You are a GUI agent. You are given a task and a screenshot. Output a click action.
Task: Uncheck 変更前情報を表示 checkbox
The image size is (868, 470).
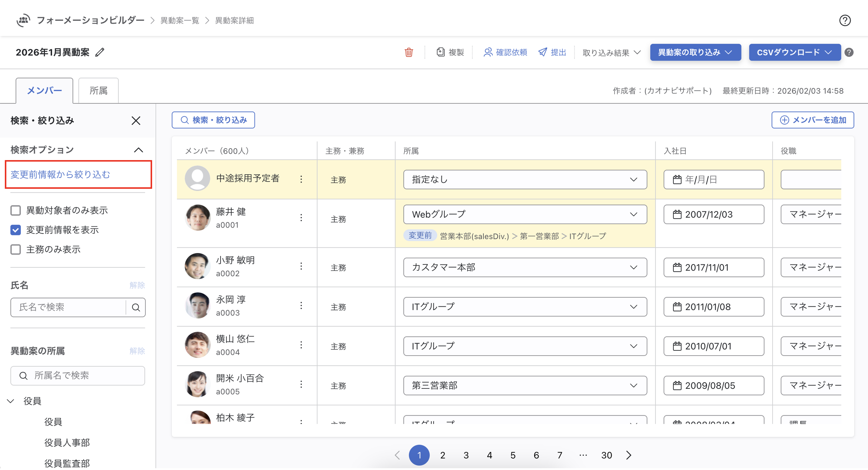pyautogui.click(x=15, y=230)
